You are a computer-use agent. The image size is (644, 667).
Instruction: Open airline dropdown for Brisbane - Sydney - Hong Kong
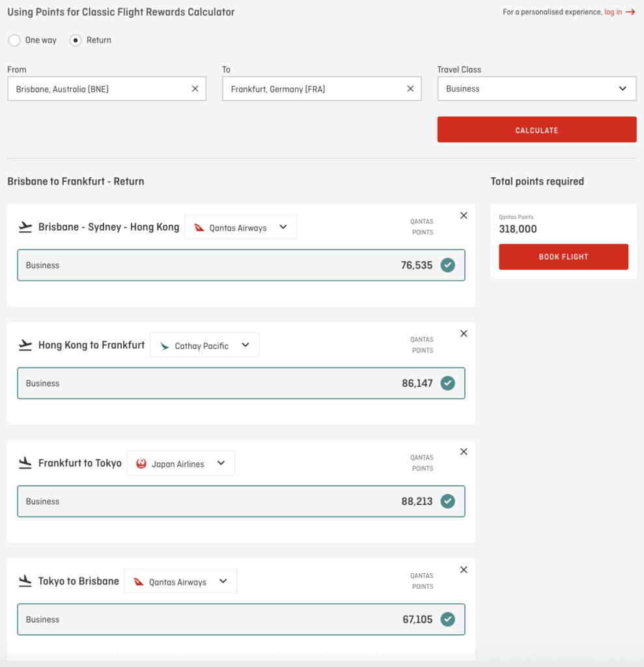(241, 227)
